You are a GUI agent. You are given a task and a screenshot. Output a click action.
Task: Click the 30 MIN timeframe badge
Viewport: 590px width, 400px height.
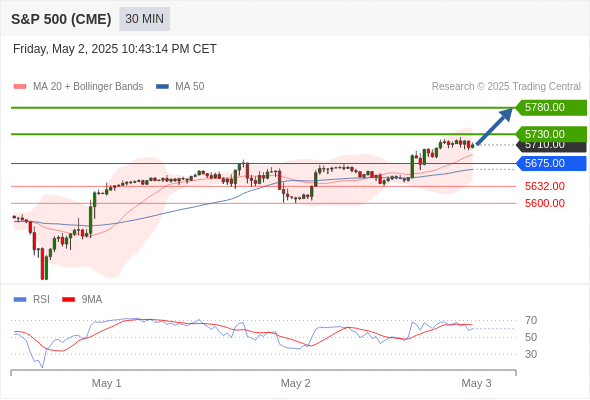144,19
